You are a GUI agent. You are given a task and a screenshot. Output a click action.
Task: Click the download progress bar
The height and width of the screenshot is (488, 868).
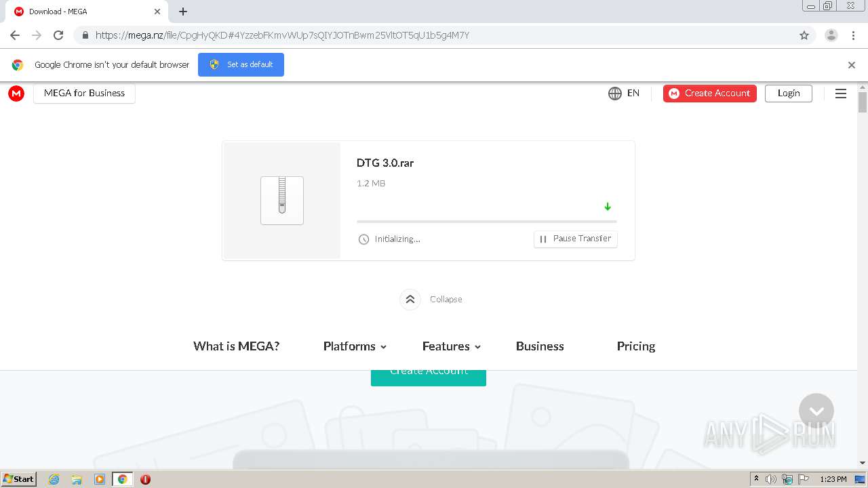click(487, 221)
